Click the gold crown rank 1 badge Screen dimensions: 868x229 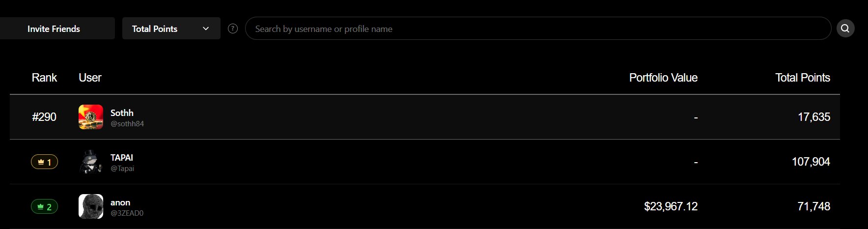[44, 162]
